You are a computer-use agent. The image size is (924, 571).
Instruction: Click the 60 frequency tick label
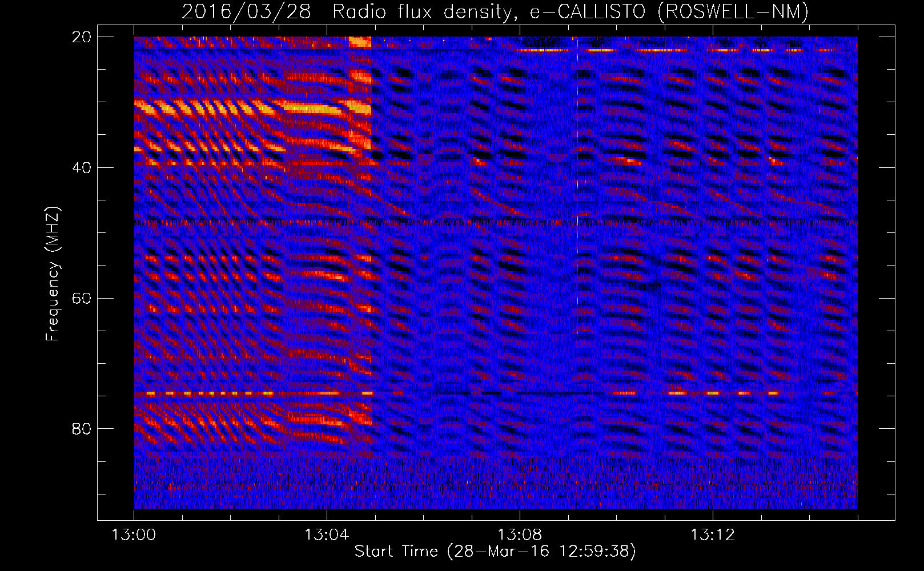(82, 298)
